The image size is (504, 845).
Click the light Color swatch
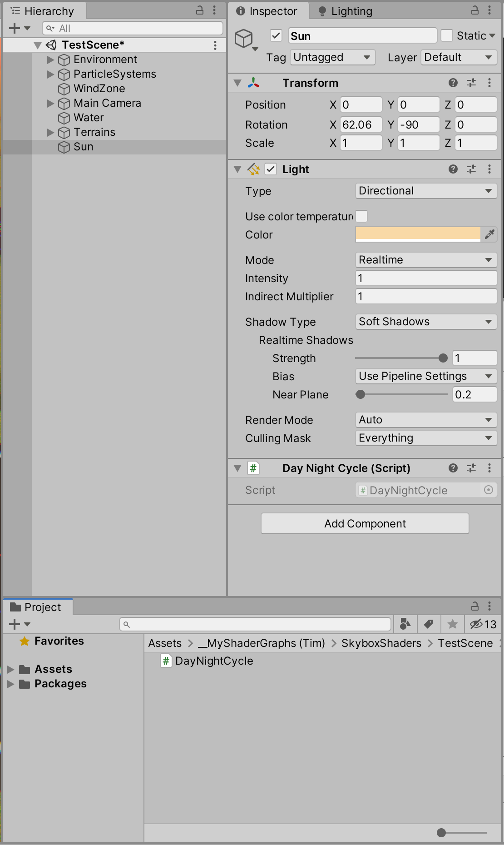pos(417,234)
